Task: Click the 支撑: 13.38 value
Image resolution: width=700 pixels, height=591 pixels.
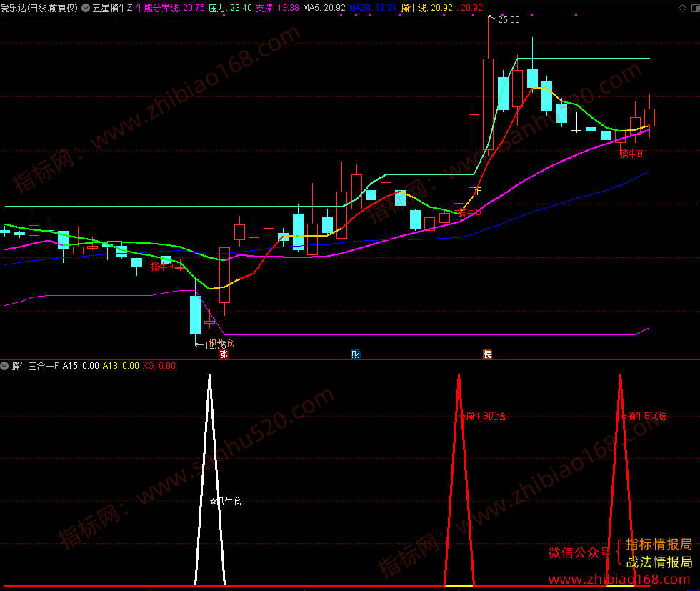Action: 277,8
